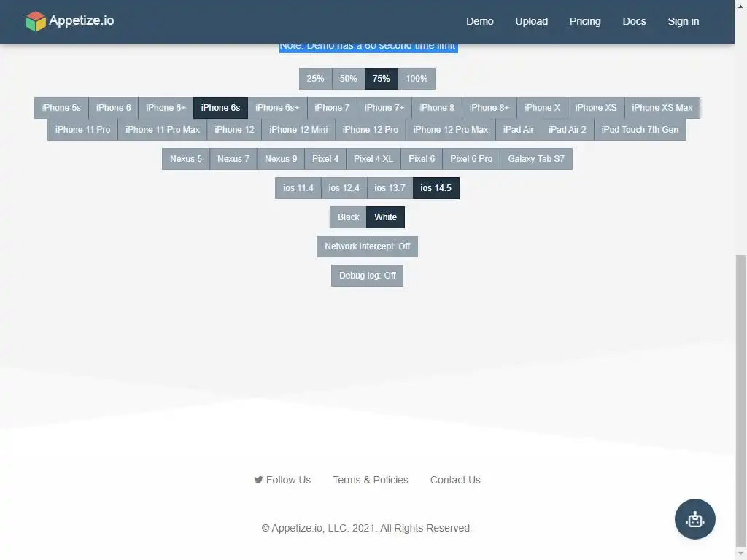Choose iPod Touch 7th Gen device

pyautogui.click(x=640, y=130)
